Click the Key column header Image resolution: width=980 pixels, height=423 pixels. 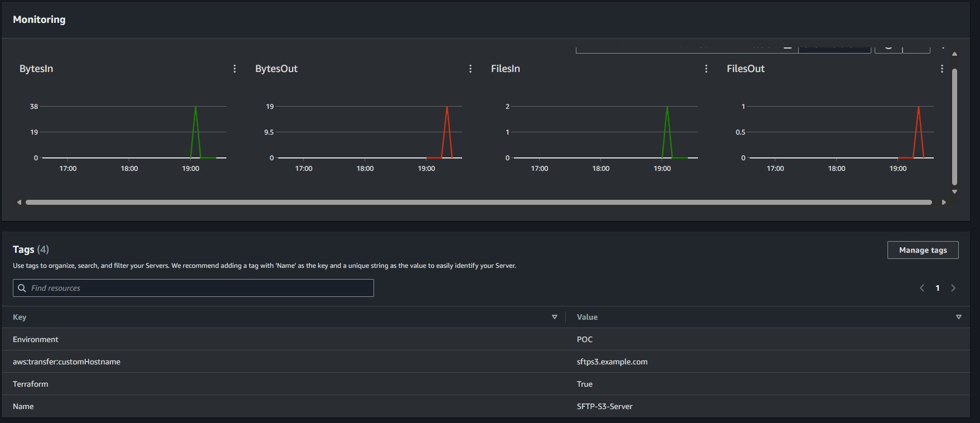pyautogui.click(x=20, y=317)
